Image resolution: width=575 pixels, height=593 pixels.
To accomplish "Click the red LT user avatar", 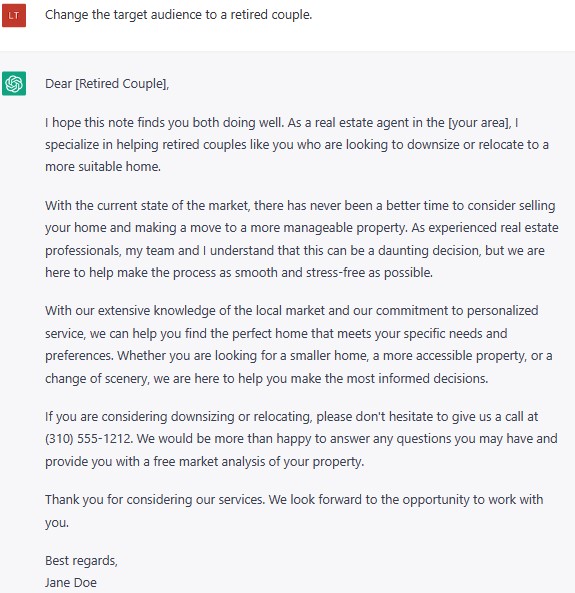I will pyautogui.click(x=14, y=16).
